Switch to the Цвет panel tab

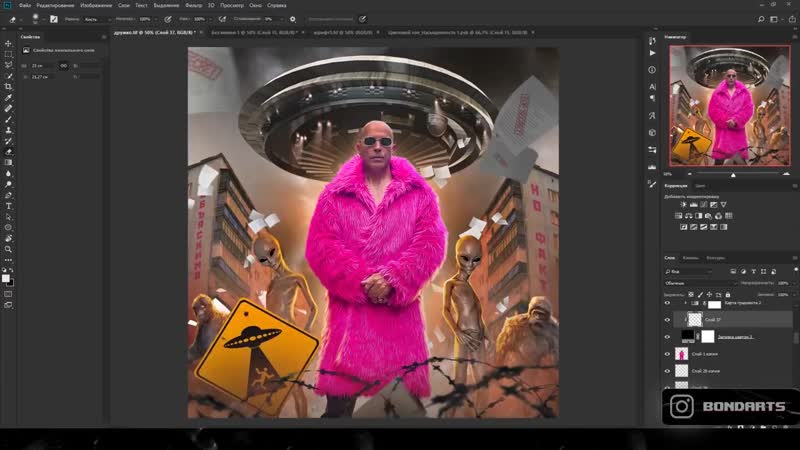click(x=701, y=186)
